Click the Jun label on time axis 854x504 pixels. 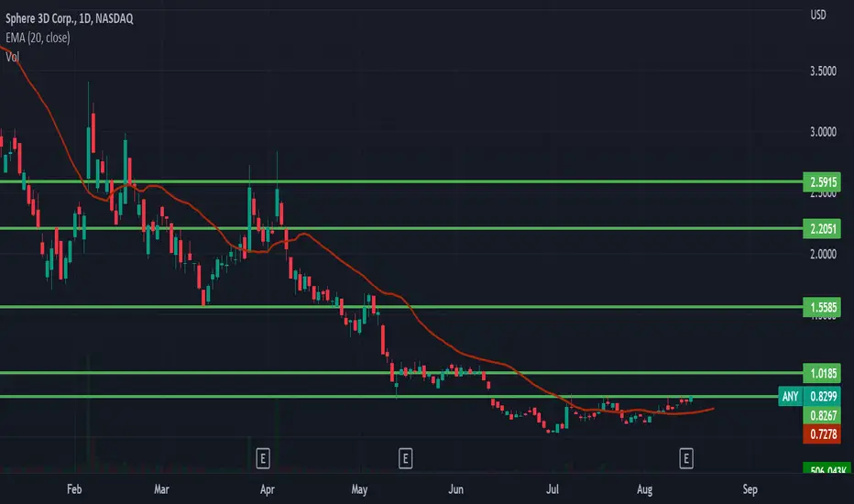[x=456, y=489]
